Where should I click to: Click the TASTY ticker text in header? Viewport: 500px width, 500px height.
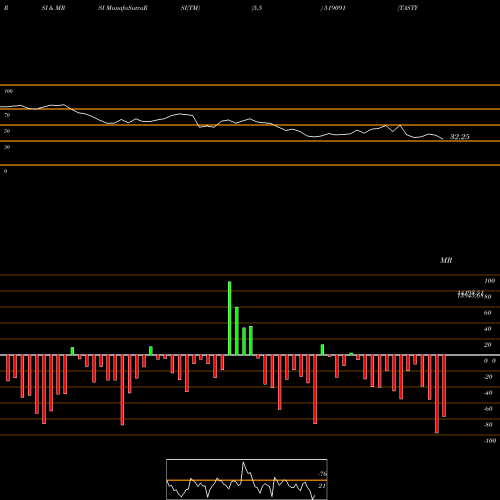408,8
